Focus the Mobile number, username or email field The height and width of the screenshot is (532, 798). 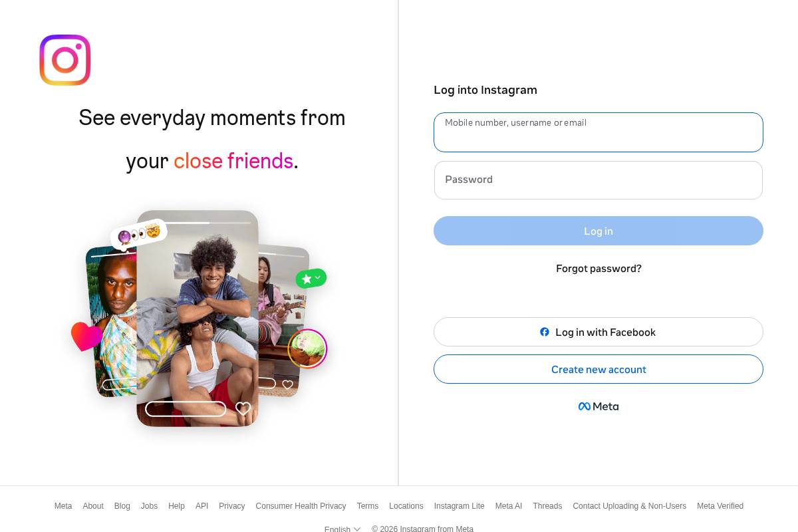point(598,132)
